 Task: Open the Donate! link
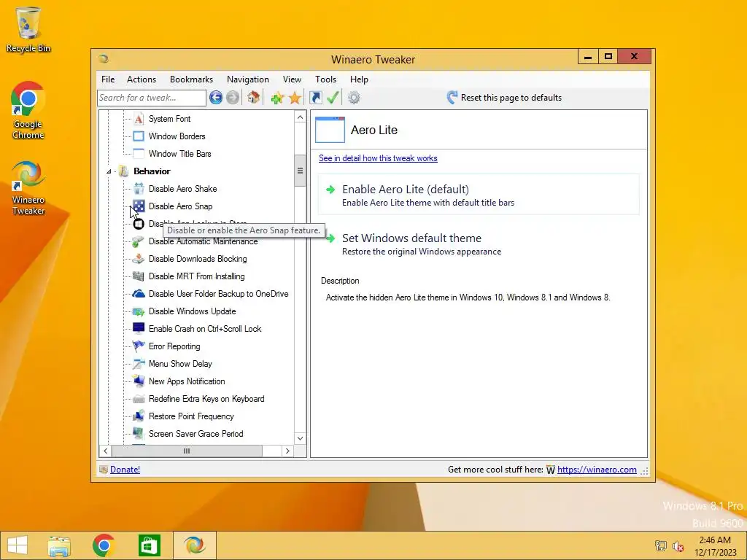point(125,470)
